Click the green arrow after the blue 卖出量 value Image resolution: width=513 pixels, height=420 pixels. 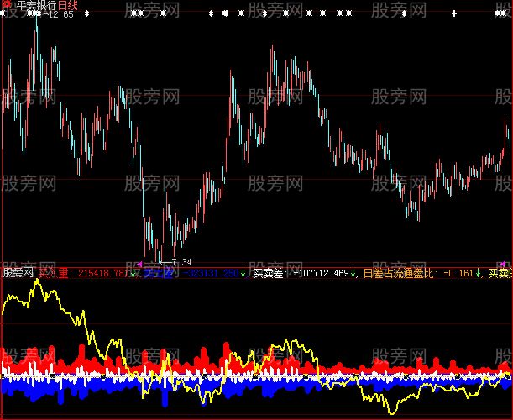coord(242,273)
